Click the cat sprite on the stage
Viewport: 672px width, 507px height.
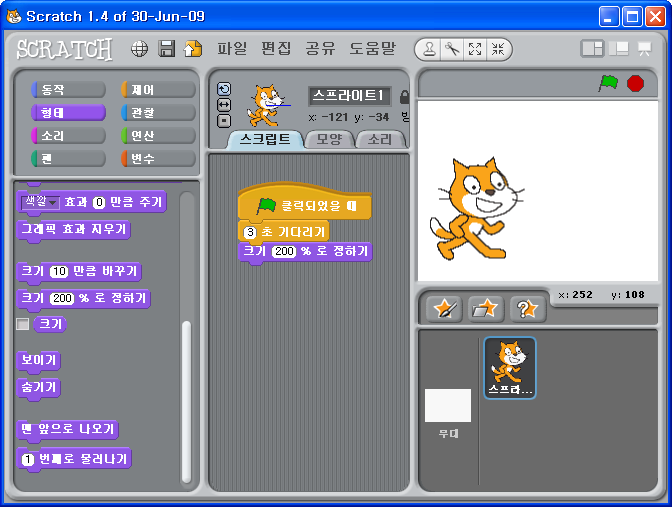pyautogui.click(x=476, y=209)
